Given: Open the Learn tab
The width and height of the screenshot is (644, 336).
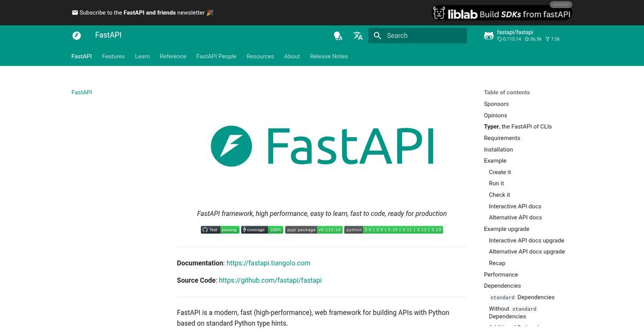Looking at the screenshot, I should [x=142, y=56].
